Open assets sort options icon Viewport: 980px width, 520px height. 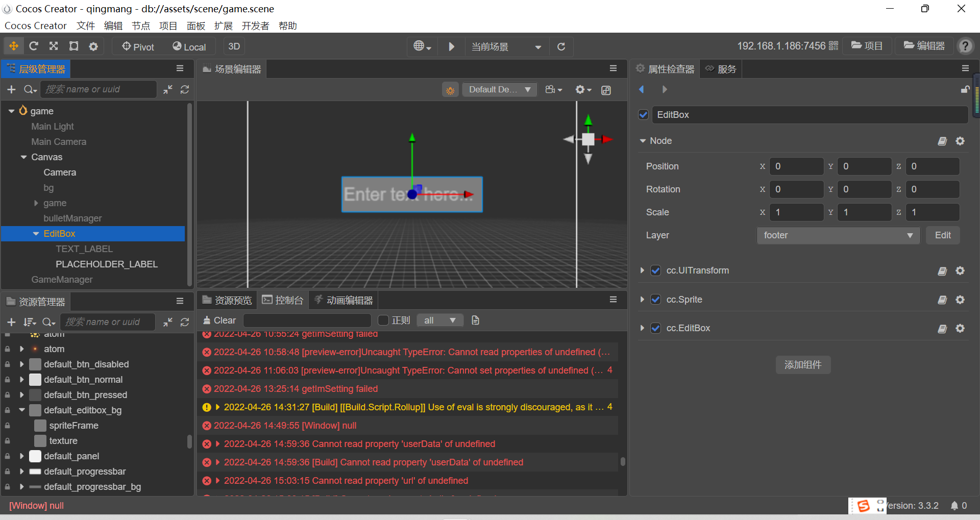[30, 322]
